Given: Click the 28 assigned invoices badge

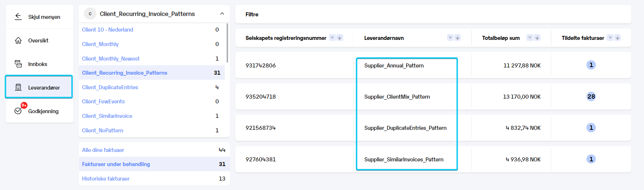Looking at the screenshot, I should click(x=591, y=96).
